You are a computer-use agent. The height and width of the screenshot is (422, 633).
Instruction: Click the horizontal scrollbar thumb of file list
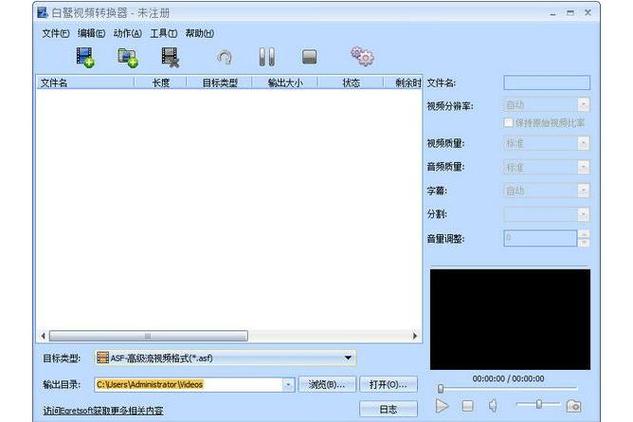(x=148, y=336)
